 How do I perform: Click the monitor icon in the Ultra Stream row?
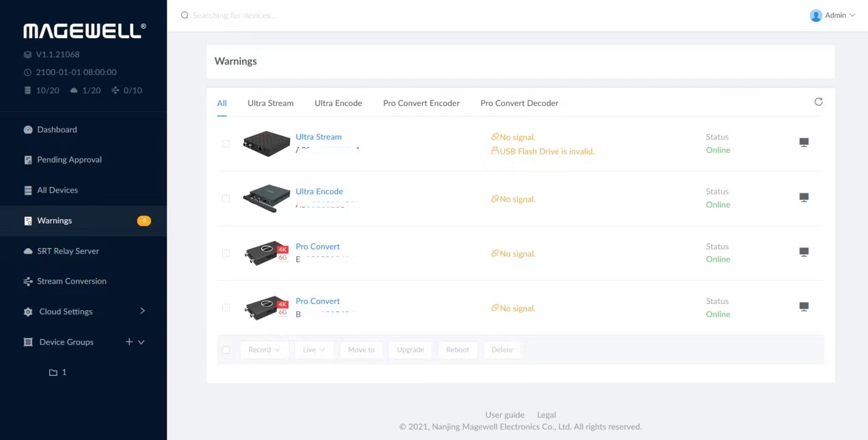[x=804, y=142]
